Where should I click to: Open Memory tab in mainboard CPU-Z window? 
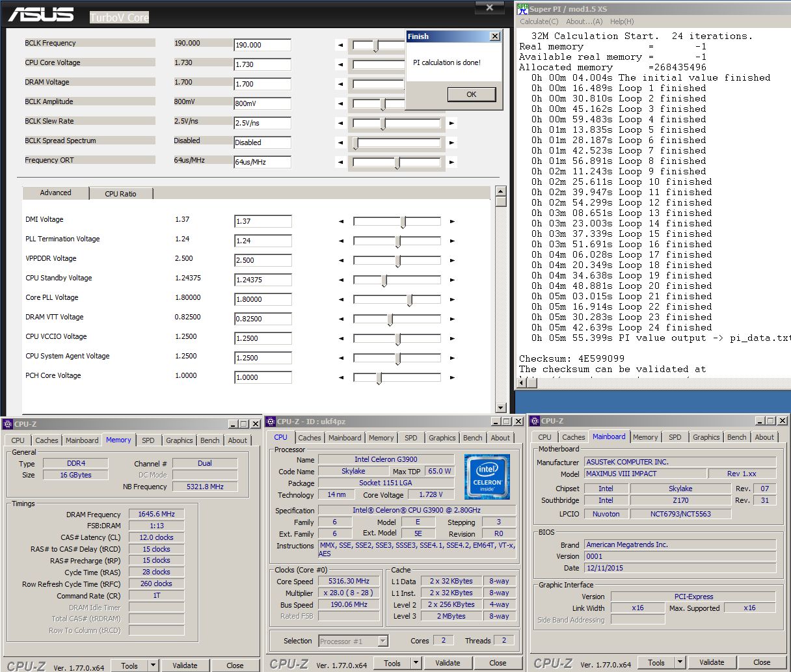pos(645,437)
